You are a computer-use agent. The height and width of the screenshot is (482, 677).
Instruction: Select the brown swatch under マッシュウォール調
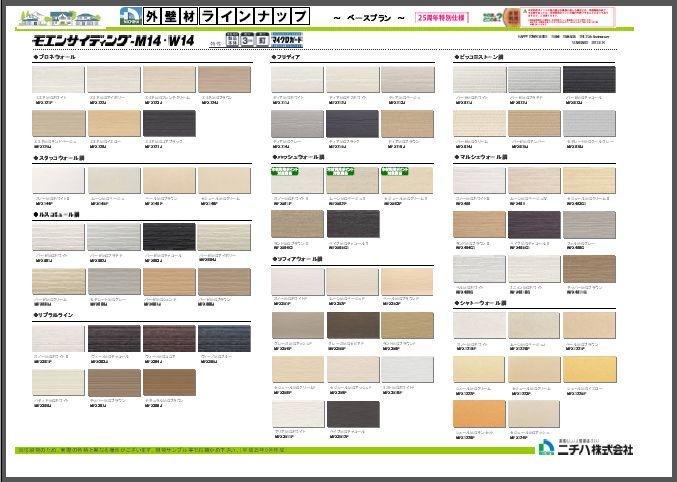(x=297, y=224)
